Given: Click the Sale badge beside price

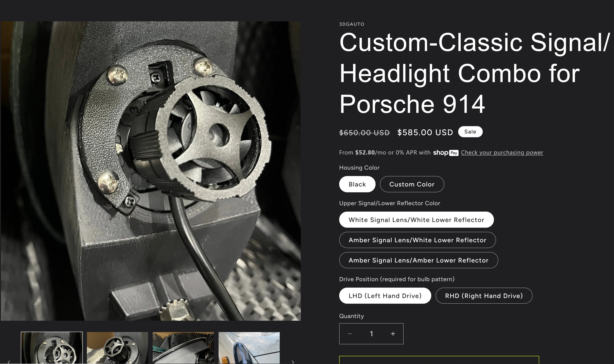Looking at the screenshot, I should tap(470, 132).
